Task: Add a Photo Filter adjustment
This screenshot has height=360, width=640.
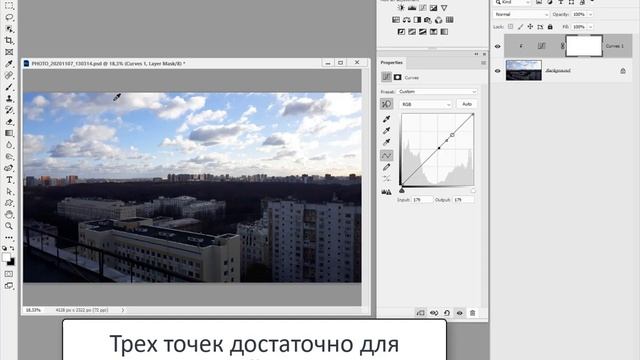Action: (428, 20)
